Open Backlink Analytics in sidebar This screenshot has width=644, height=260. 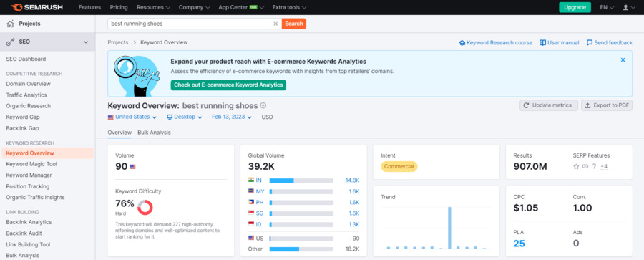(x=29, y=222)
